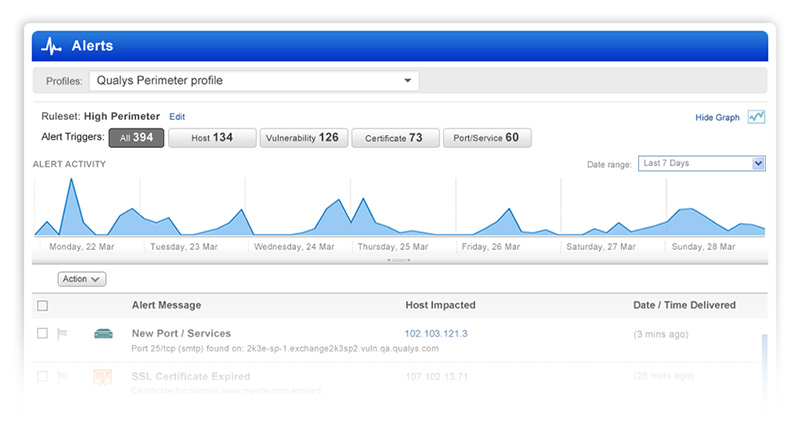The image size is (800, 422).
Task: Click the Alerts pulse icon in header
Action: 51,46
